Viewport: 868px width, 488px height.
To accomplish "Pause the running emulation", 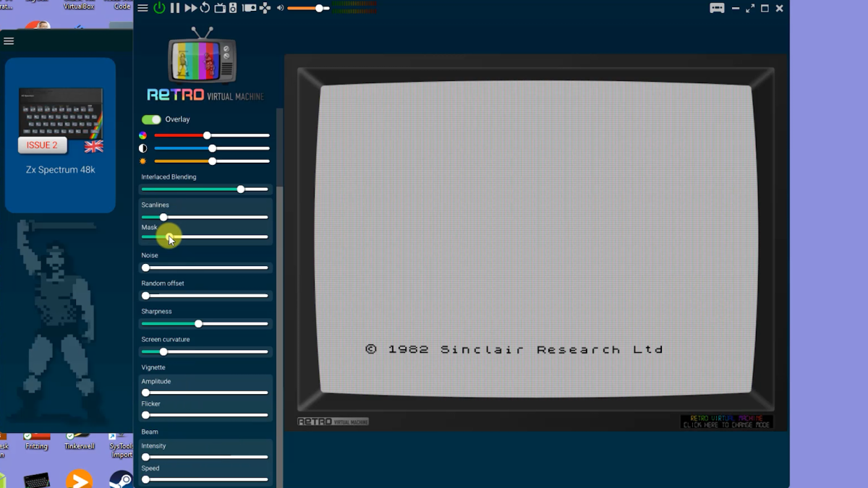I will [174, 9].
